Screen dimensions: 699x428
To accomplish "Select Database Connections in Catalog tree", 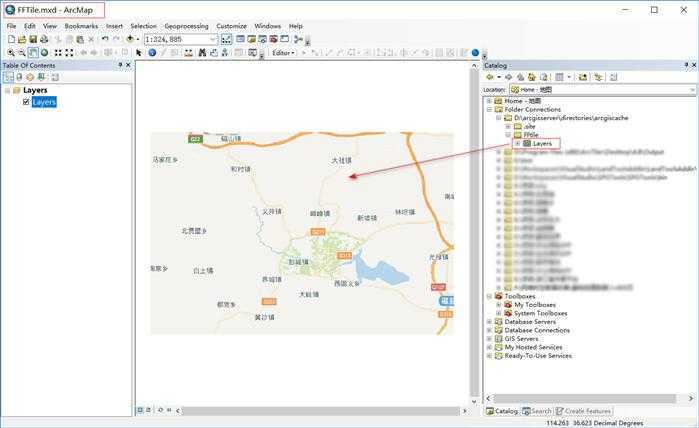I will click(537, 330).
